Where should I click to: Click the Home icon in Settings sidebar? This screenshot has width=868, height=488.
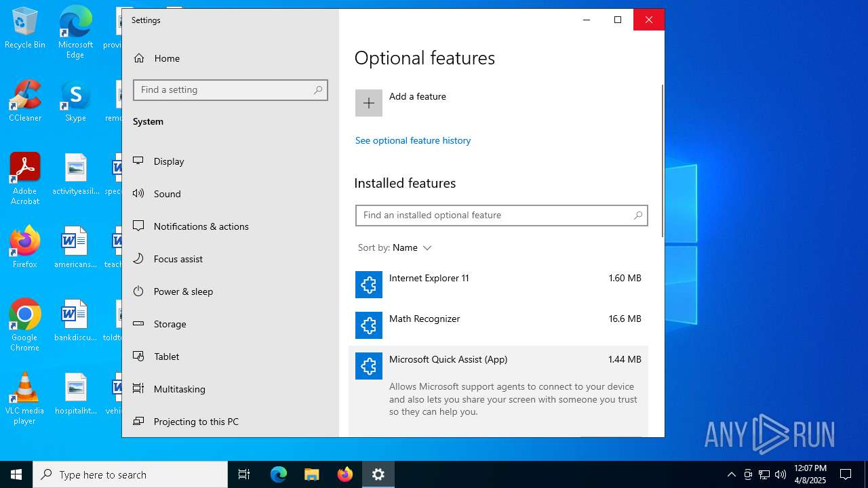pyautogui.click(x=139, y=58)
